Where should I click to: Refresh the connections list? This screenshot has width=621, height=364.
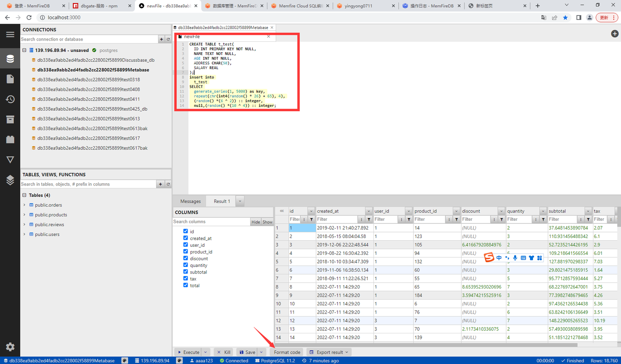point(168,39)
